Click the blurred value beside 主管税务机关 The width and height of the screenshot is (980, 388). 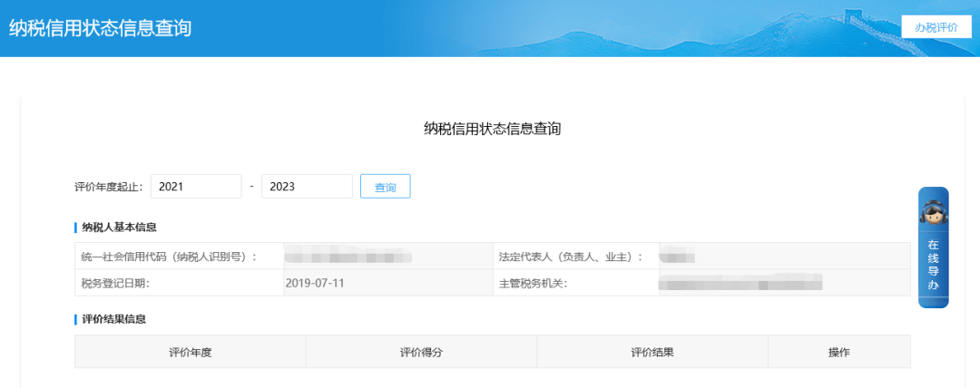(740, 284)
